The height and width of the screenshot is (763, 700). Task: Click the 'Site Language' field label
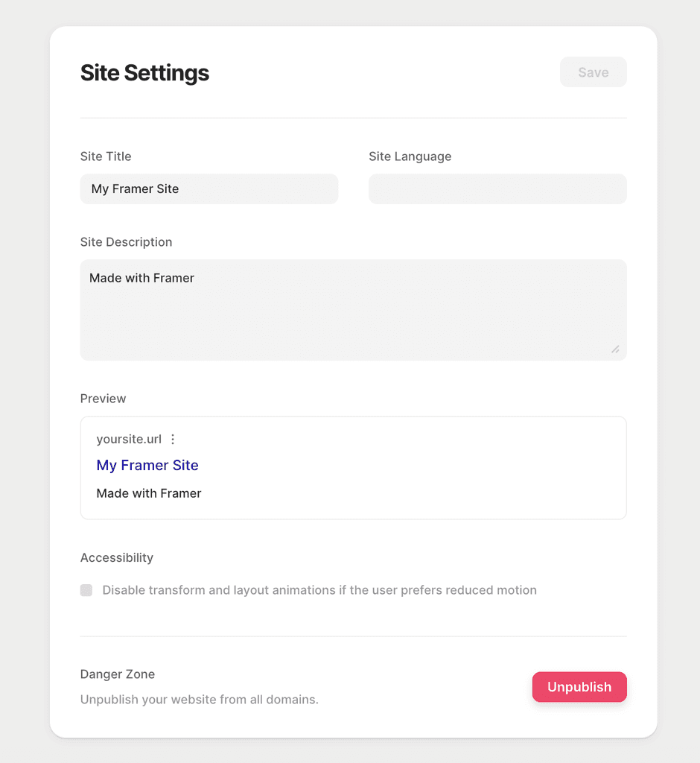[x=410, y=156]
